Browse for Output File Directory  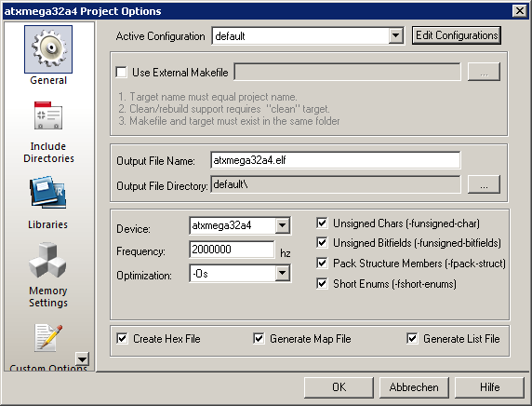point(484,184)
